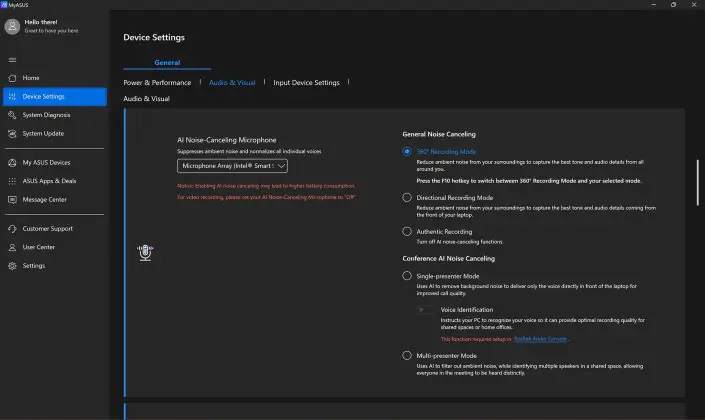Go to User Center

(55, 247)
